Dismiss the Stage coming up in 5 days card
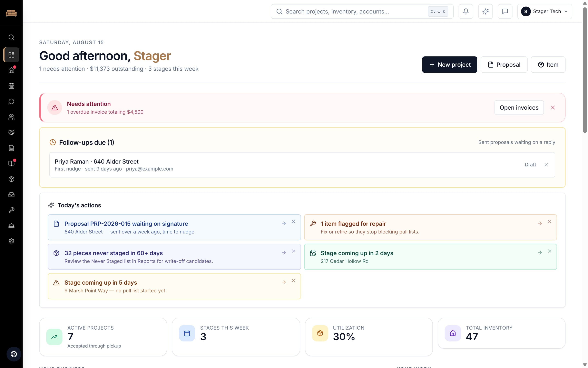Viewport: 588px width, 368px height. click(x=294, y=281)
